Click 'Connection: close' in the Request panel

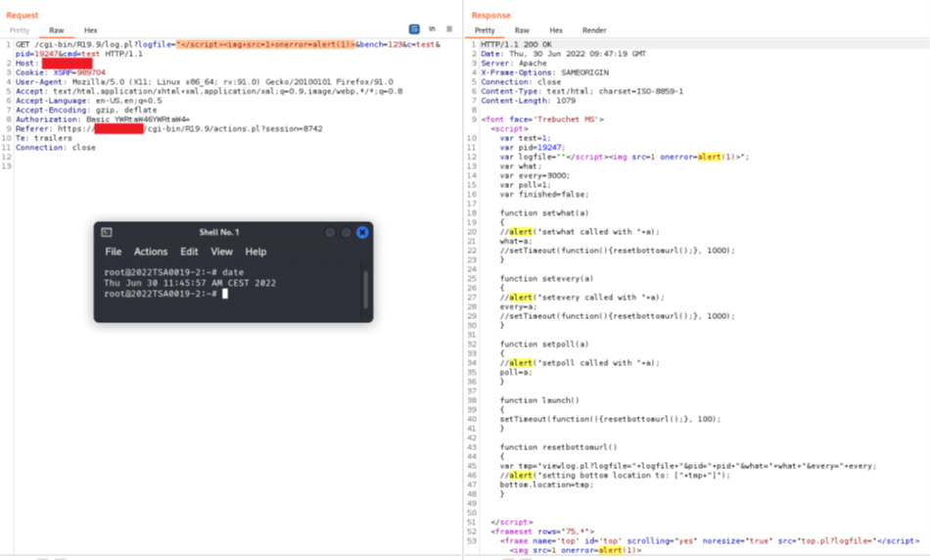click(x=55, y=147)
